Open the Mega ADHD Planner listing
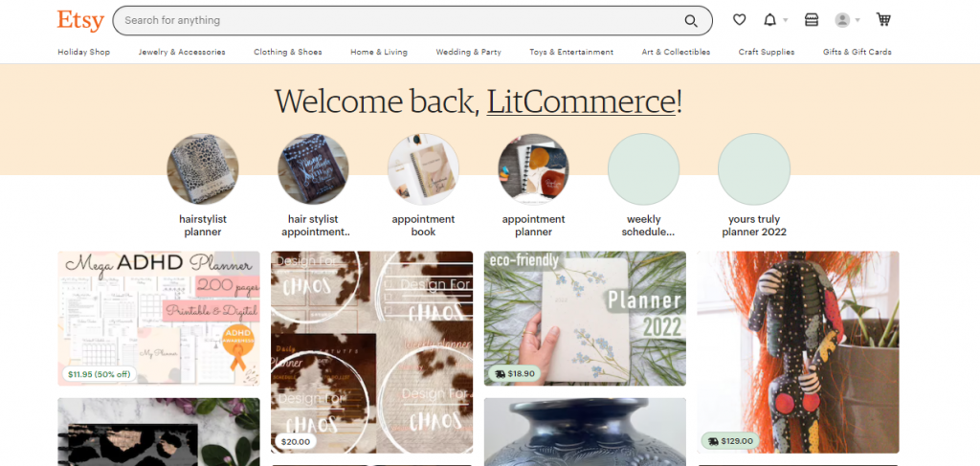 (159, 319)
